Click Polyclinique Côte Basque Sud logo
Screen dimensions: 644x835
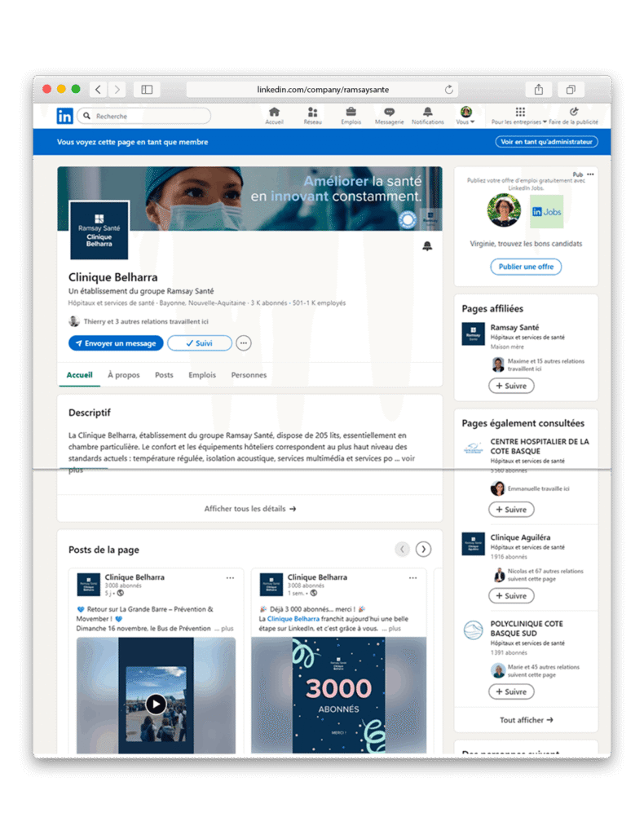pos(473,630)
